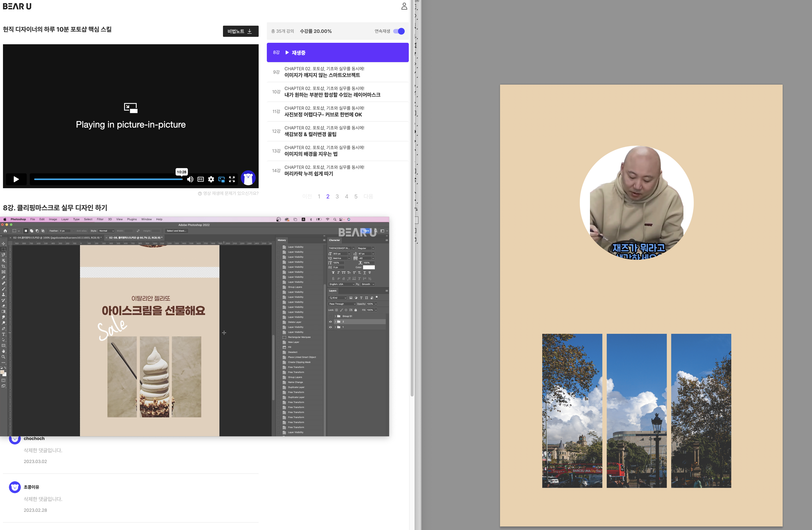Open the Filter menu in Photoshop
Screen dimensions: 812x530
coord(100,219)
